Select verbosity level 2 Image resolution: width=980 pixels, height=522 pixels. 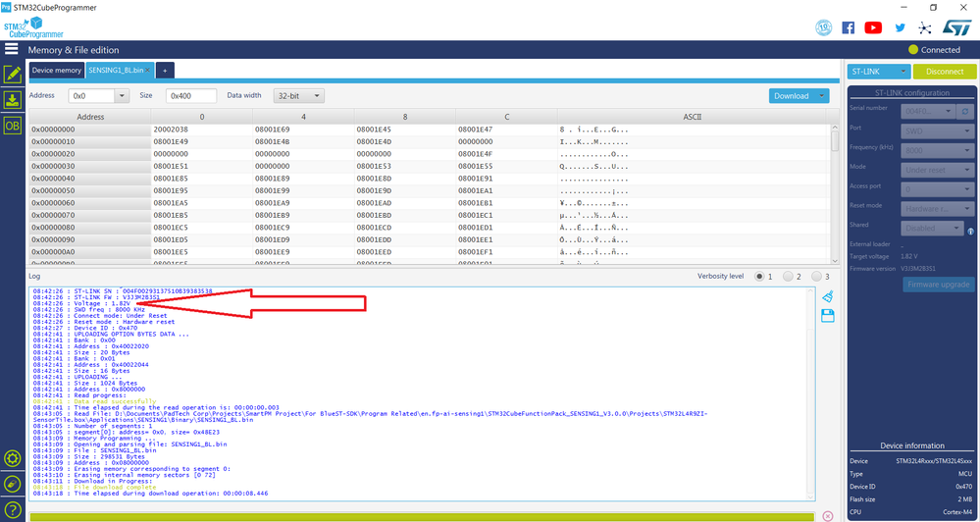pos(788,277)
